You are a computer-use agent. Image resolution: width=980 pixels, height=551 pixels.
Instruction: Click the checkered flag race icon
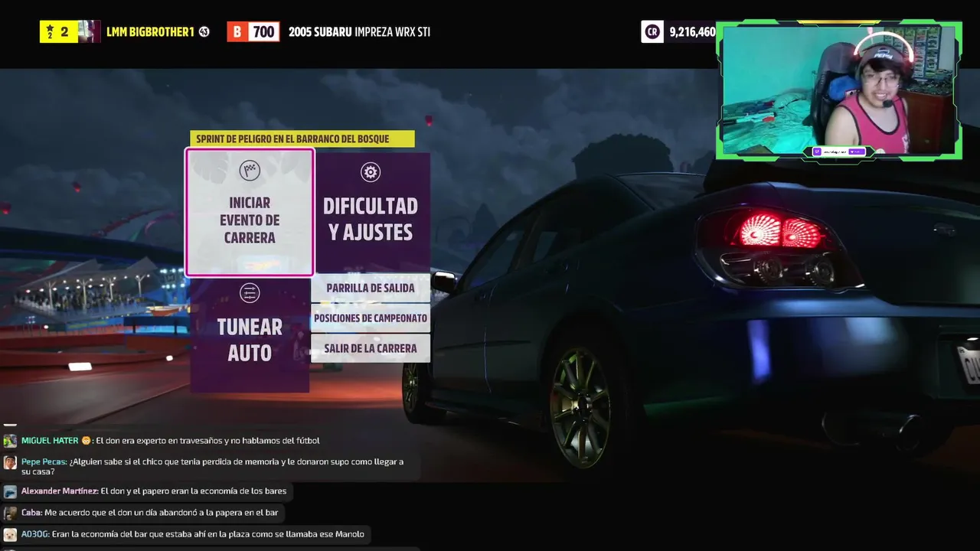tap(250, 171)
